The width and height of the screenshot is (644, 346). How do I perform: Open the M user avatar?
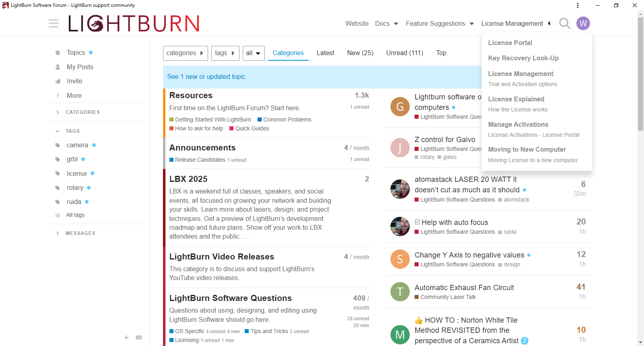coord(400,335)
